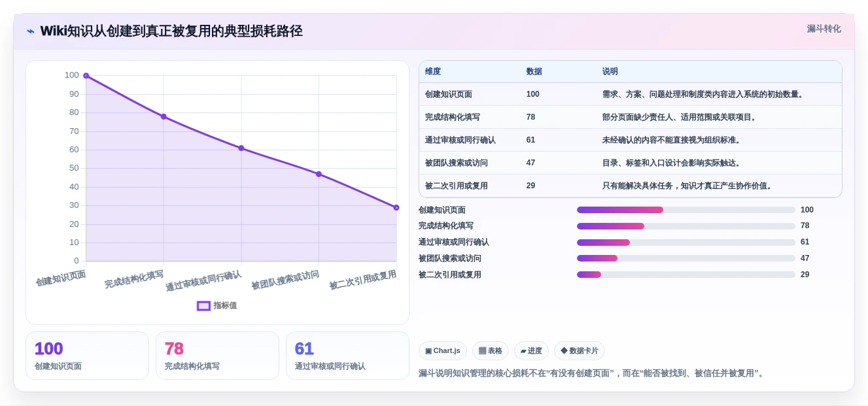The image size is (868, 406).
Task: Open the 100 创建知识页面 stat card
Action: click(87, 356)
